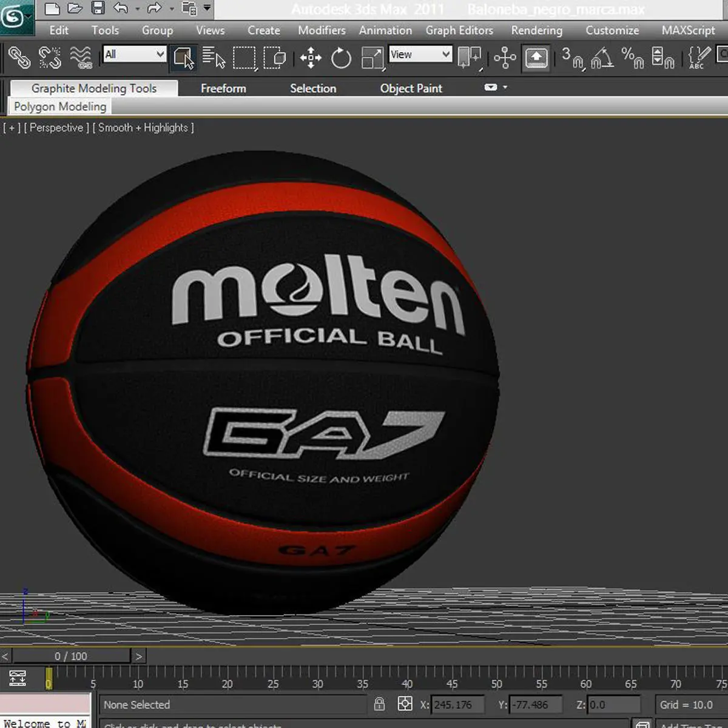The width and height of the screenshot is (728, 728).
Task: Open the selection filter 'All' dropdown
Action: (134, 54)
